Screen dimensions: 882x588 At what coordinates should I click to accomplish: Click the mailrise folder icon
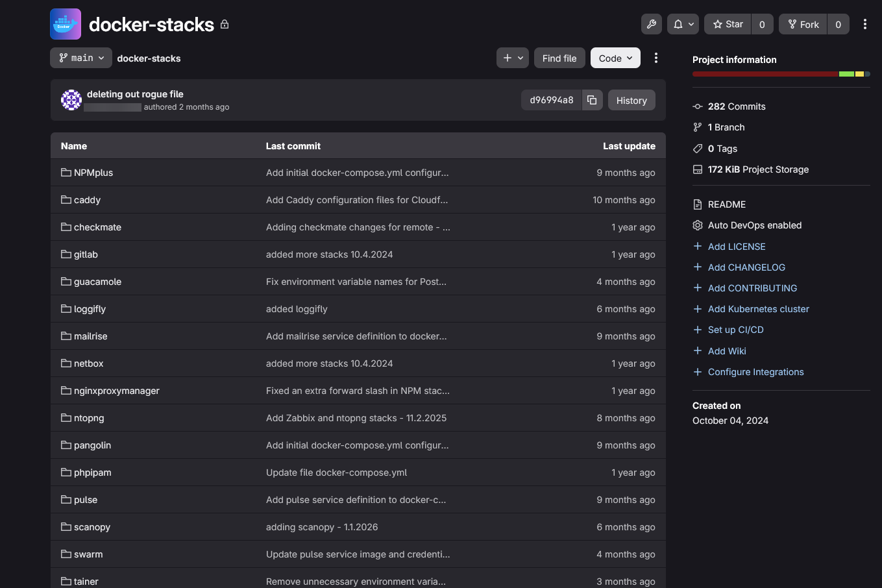(66, 336)
